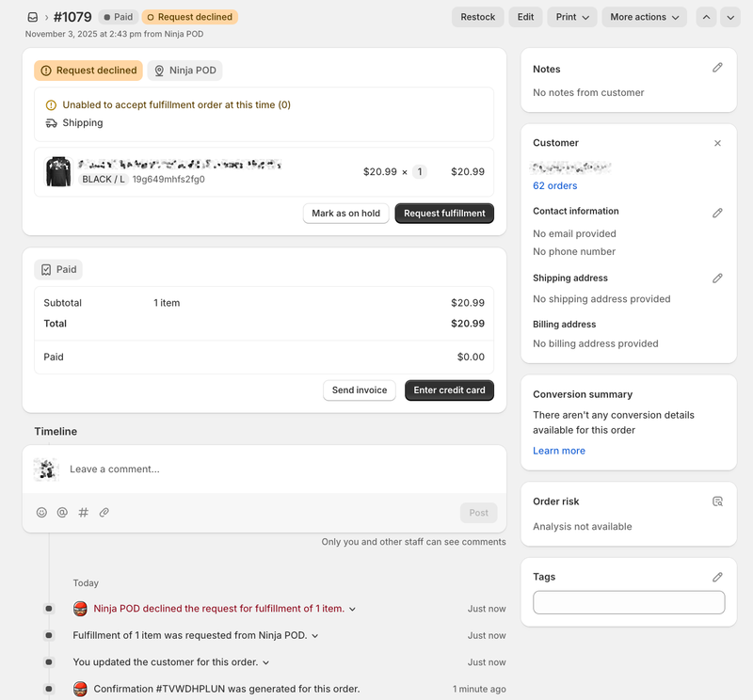
Task: Attach file using paperclip icon
Action: (104, 513)
